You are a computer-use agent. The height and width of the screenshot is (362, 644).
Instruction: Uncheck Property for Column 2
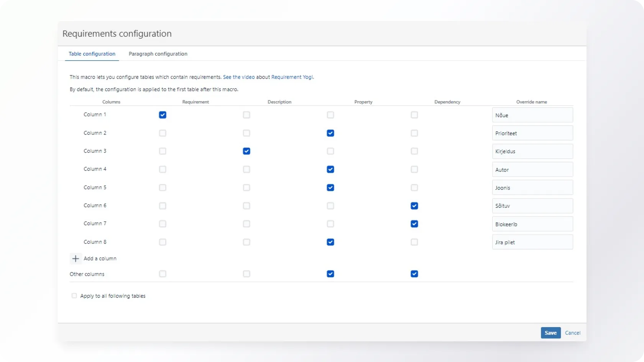pyautogui.click(x=330, y=133)
